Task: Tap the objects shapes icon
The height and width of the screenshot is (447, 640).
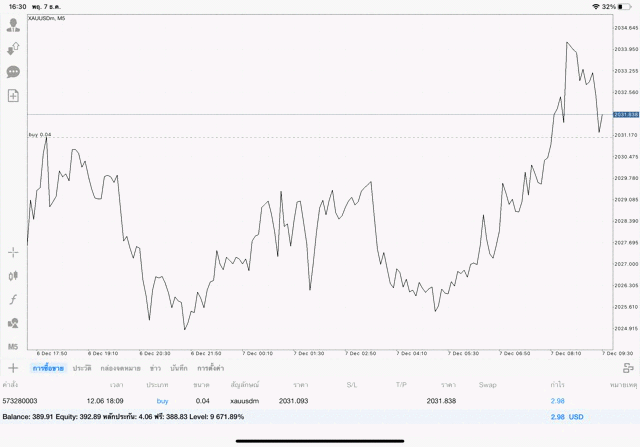Action: click(x=14, y=323)
